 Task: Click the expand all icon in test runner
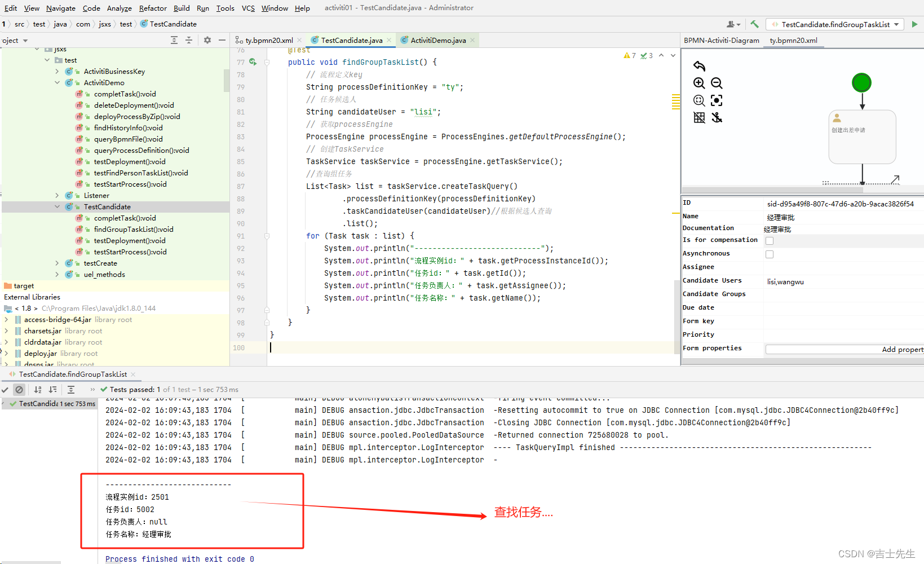71,390
